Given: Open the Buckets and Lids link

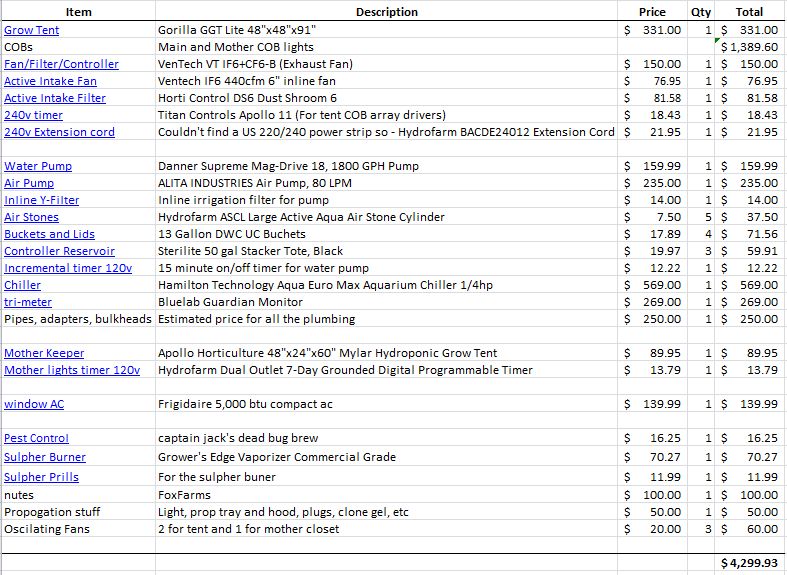Looking at the screenshot, I should [49, 234].
